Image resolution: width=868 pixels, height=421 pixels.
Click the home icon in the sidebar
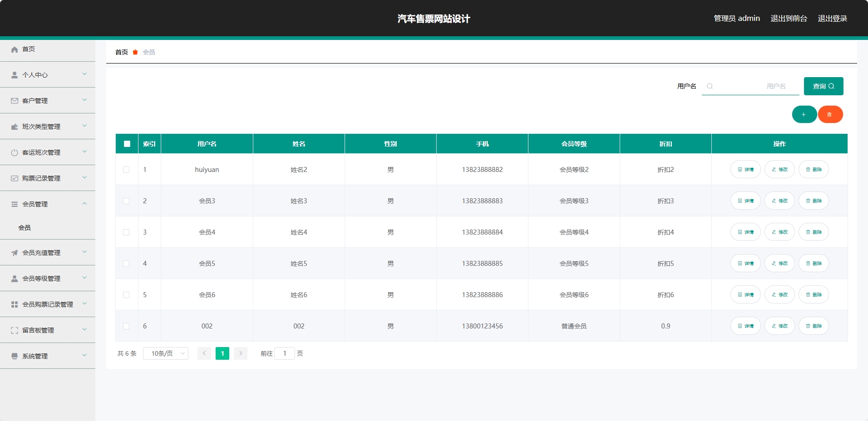click(15, 49)
